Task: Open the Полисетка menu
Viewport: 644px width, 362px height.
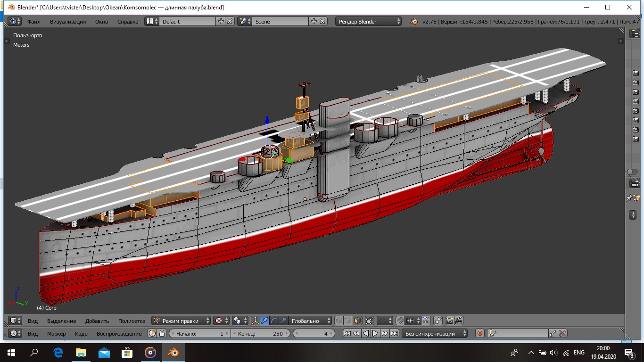Action: [x=132, y=321]
